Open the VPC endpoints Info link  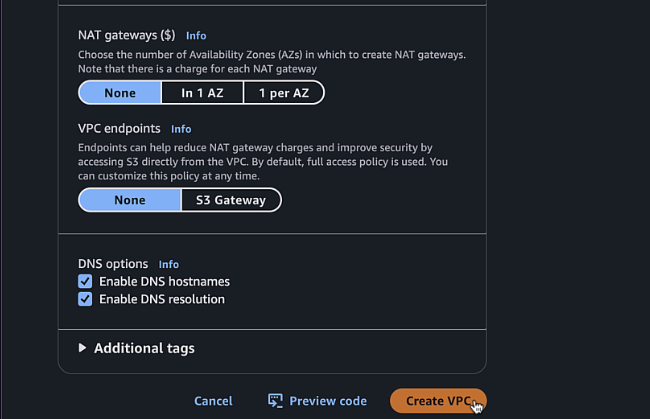(x=181, y=129)
